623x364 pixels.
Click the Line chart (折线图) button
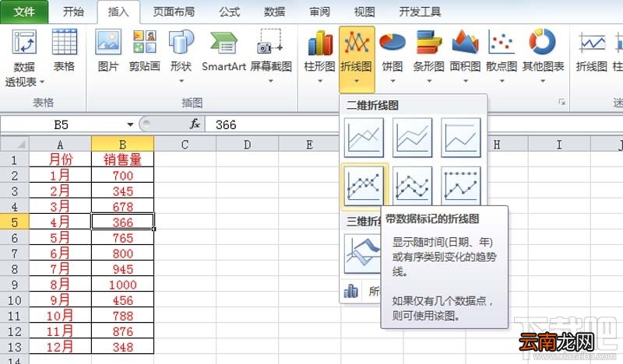(x=357, y=59)
